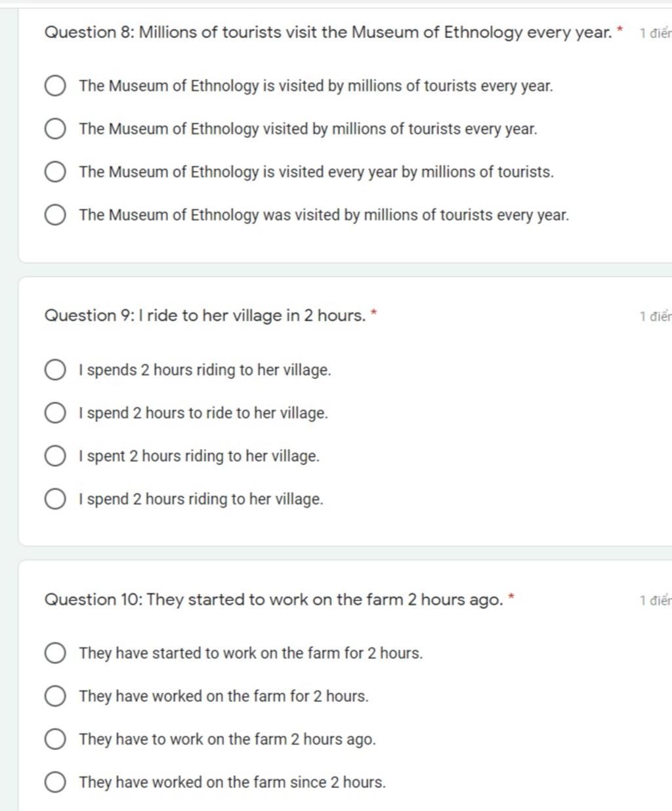Click the point label beside Question 10

[655, 600]
